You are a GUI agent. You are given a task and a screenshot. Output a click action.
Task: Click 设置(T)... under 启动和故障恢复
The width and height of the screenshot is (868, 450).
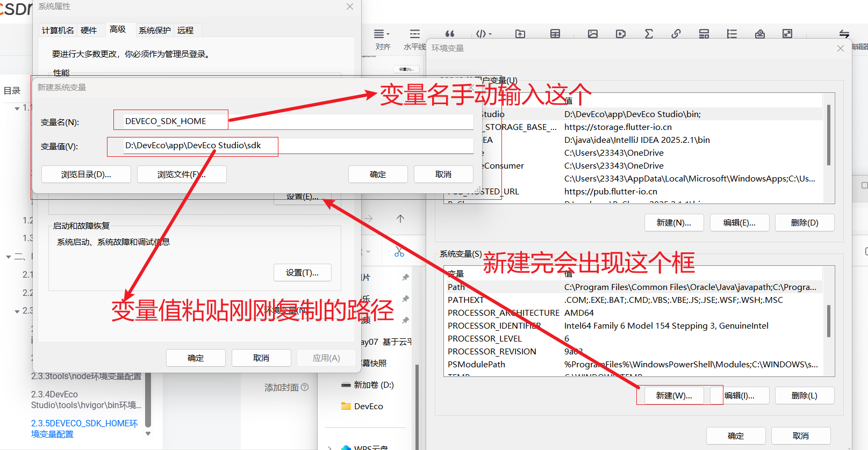[x=303, y=273]
